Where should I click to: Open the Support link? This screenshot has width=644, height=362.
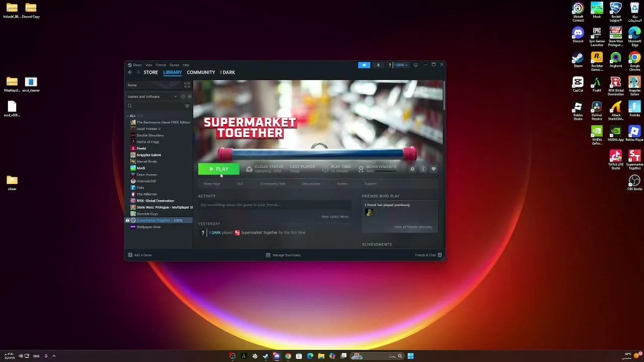pos(370,184)
